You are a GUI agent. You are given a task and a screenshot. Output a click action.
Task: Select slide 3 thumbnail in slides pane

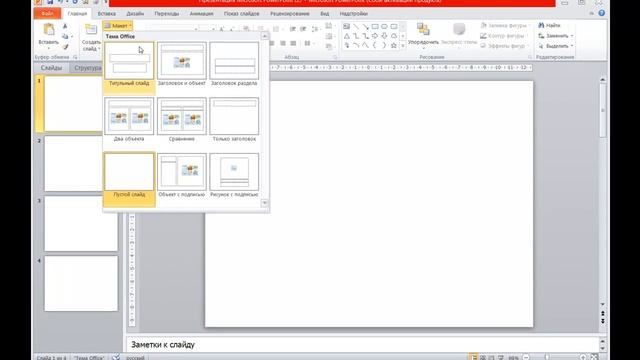pos(81,224)
